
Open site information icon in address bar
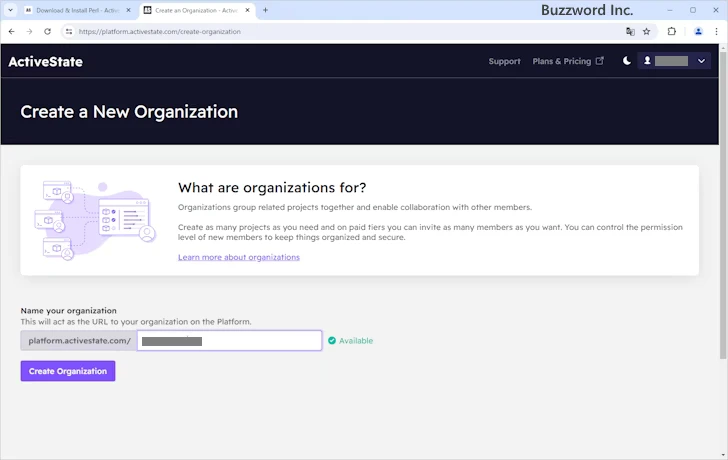[x=69, y=32]
